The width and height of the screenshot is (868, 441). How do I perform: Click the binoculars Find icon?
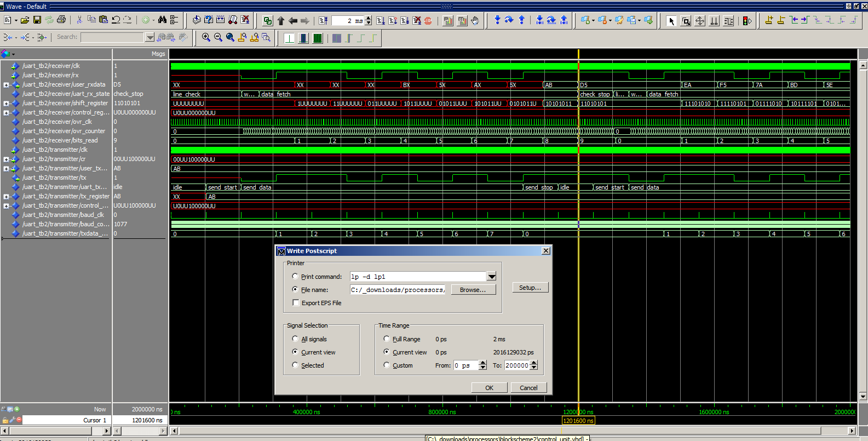162,20
